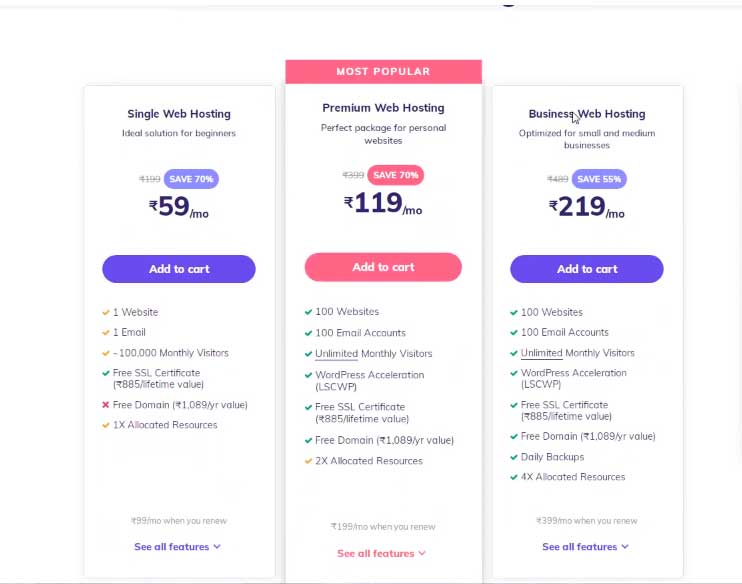Add Business Web Hosting to cart
This screenshot has width=742, height=584.
pos(587,269)
